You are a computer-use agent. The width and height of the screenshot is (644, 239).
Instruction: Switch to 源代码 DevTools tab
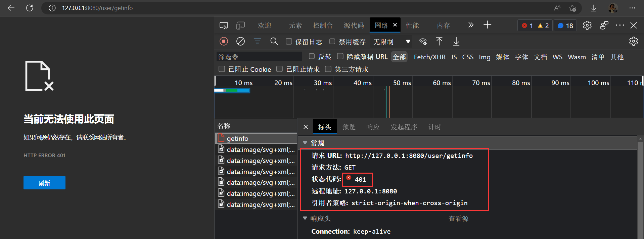point(354,25)
